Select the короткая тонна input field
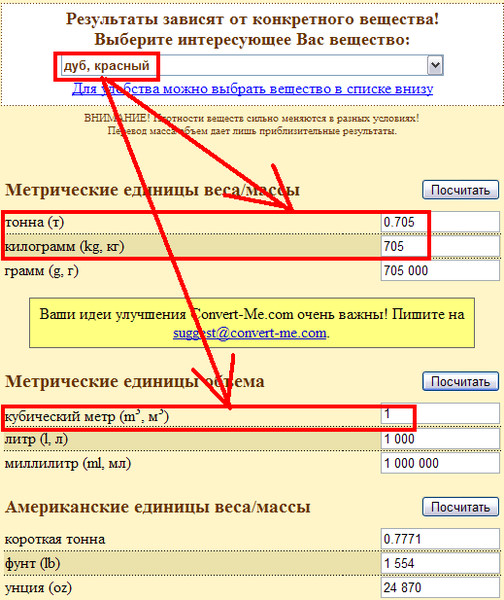The width and height of the screenshot is (504, 600). 440,539
